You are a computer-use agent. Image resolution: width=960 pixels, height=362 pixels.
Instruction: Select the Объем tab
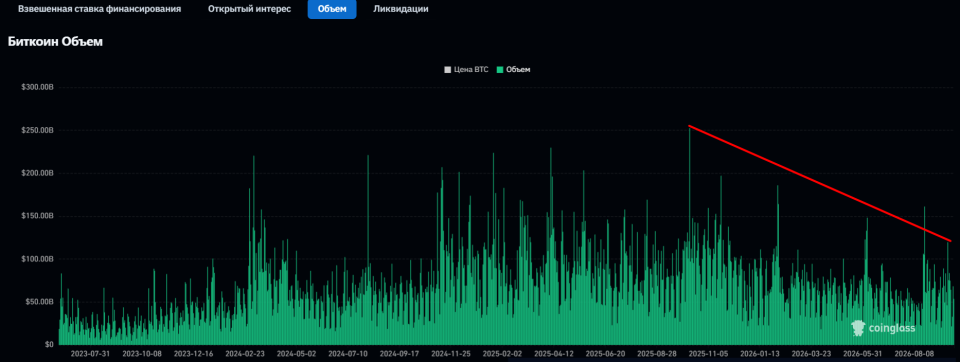(x=332, y=9)
